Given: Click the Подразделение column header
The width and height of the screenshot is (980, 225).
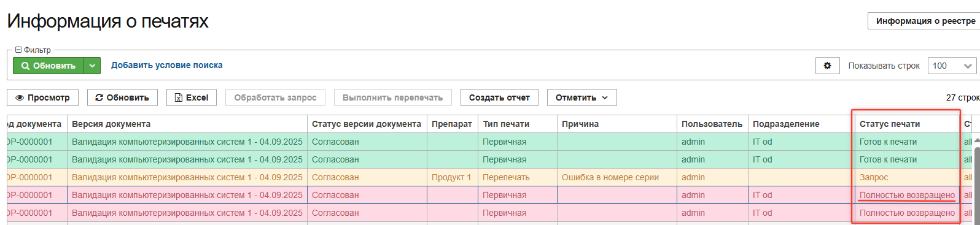Looking at the screenshot, I should pos(801,124).
